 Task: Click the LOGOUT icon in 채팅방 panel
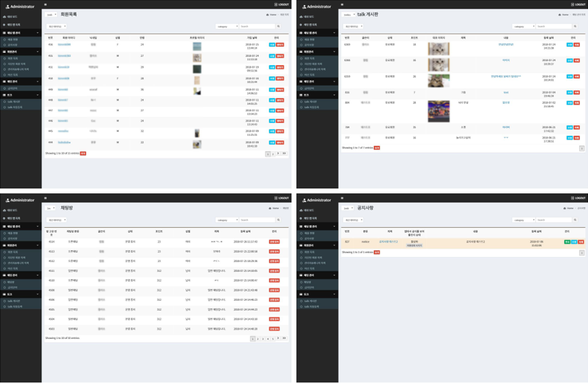pos(275,199)
